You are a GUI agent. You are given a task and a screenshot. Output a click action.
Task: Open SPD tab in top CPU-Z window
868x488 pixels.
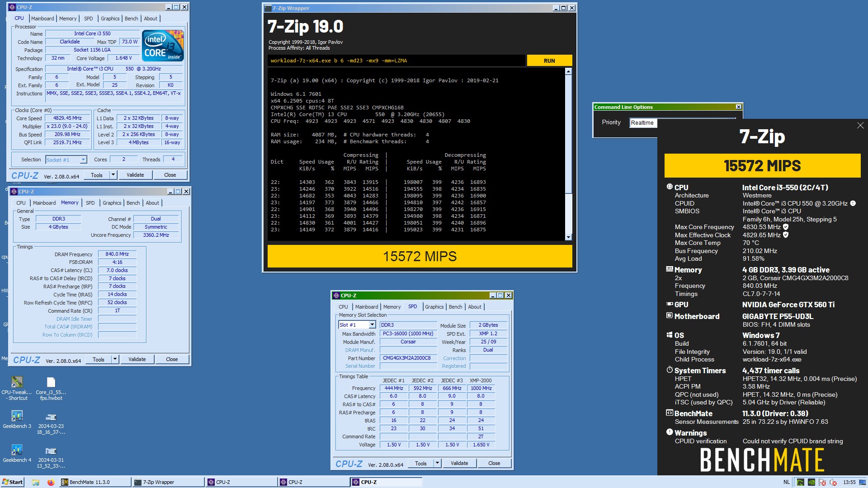point(89,19)
